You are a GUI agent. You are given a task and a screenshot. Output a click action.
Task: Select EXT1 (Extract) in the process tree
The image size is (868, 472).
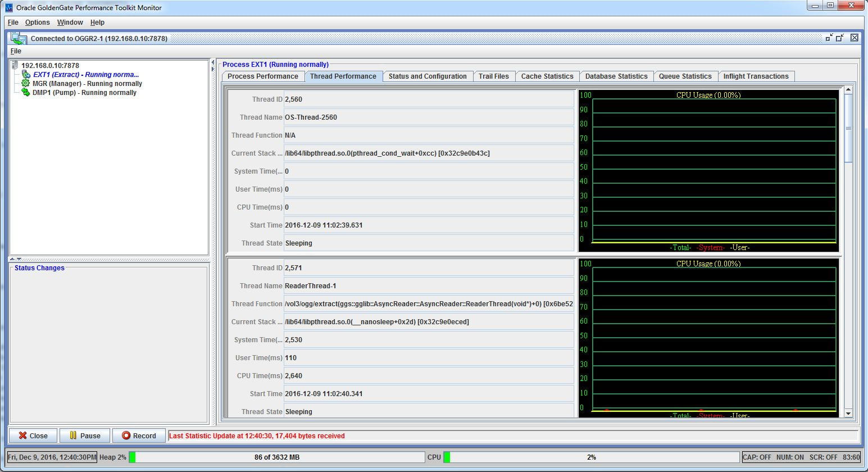click(86, 74)
